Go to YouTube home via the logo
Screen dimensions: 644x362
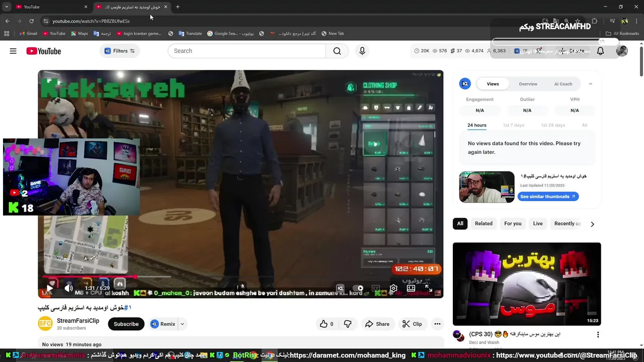[44, 51]
